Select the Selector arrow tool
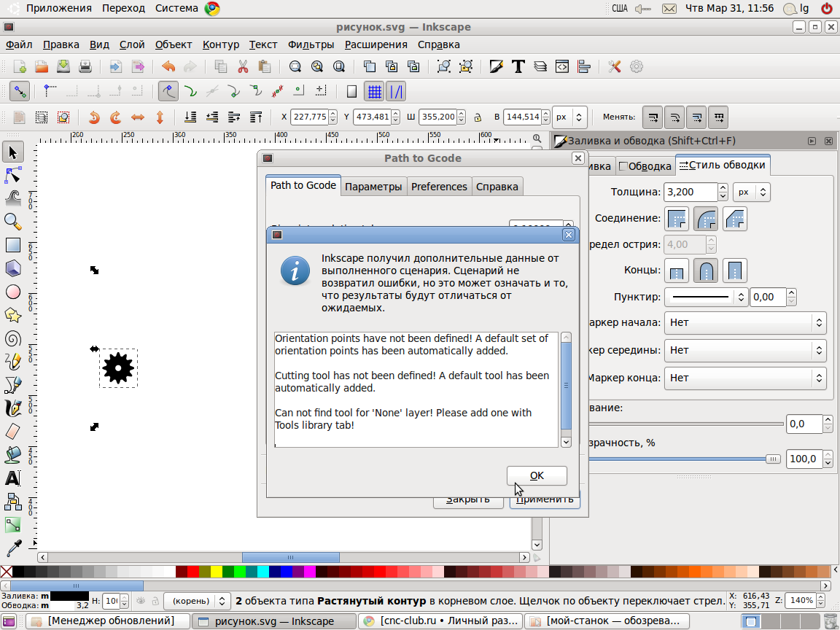The height and width of the screenshot is (630, 840). [13, 152]
